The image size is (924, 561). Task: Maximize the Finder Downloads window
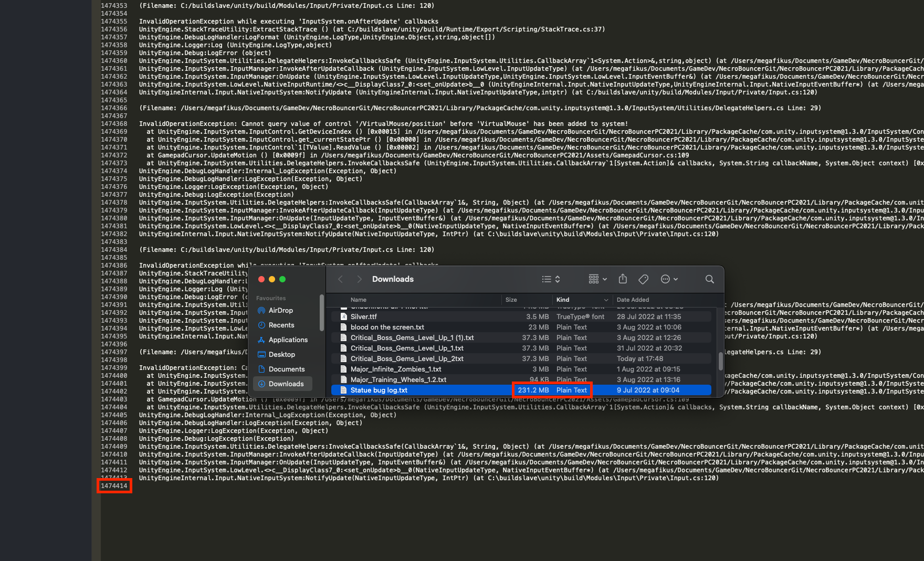282,279
